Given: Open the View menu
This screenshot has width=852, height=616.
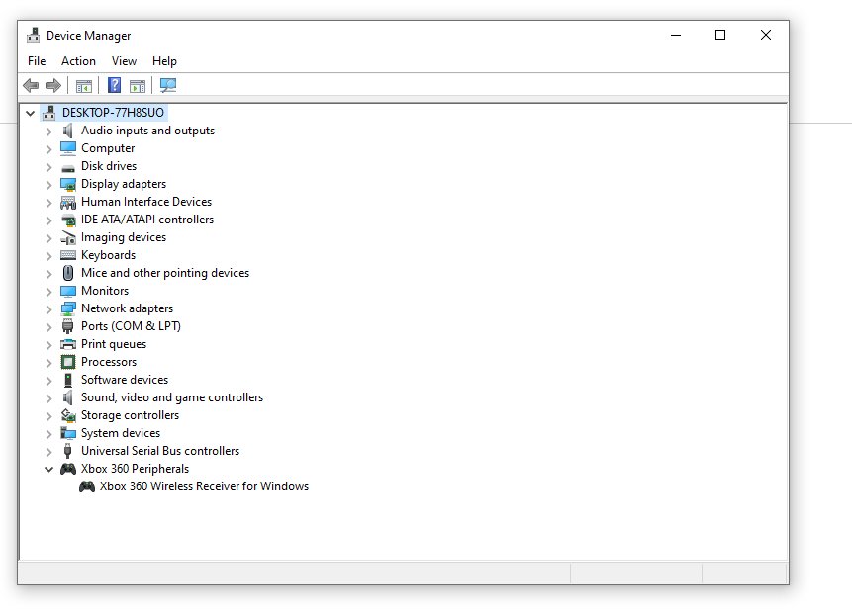Looking at the screenshot, I should pos(124,60).
